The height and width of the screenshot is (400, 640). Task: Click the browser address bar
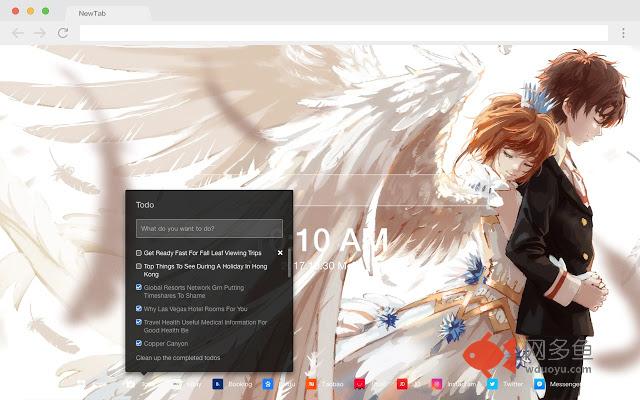point(340,33)
